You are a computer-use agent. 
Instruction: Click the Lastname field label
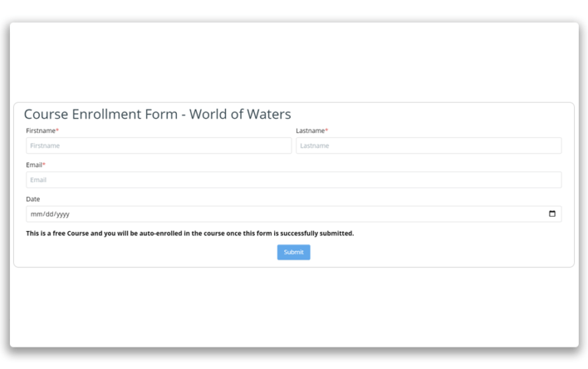tap(310, 131)
